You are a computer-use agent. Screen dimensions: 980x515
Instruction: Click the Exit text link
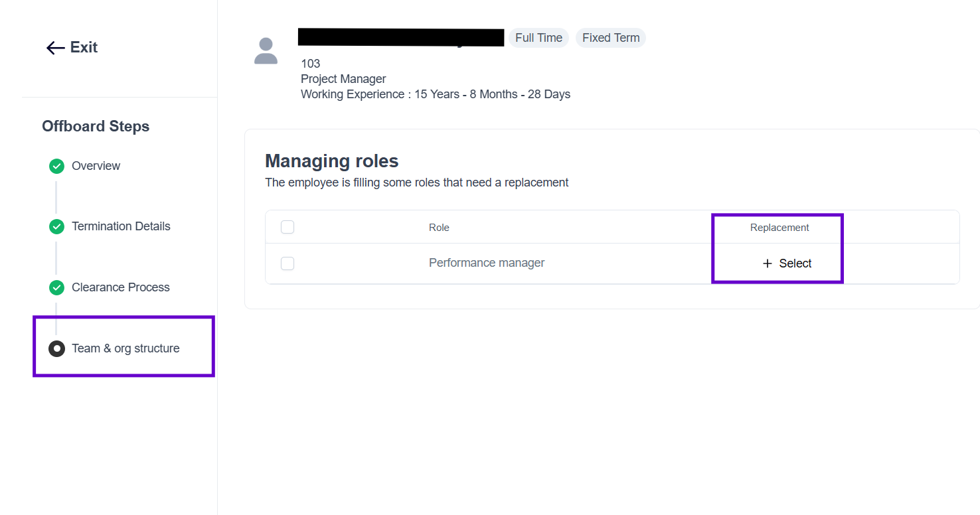tap(84, 48)
